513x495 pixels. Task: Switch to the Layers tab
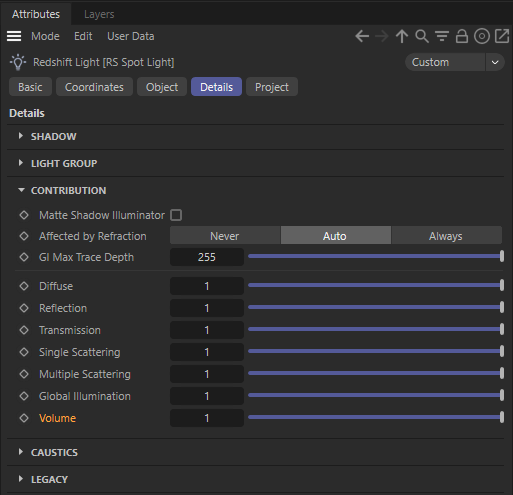(x=99, y=14)
